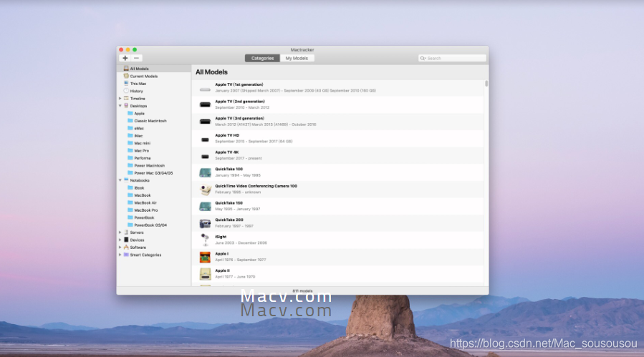The image size is (644, 357).
Task: Click the minus remove button in toolbar
Action: coord(137,58)
